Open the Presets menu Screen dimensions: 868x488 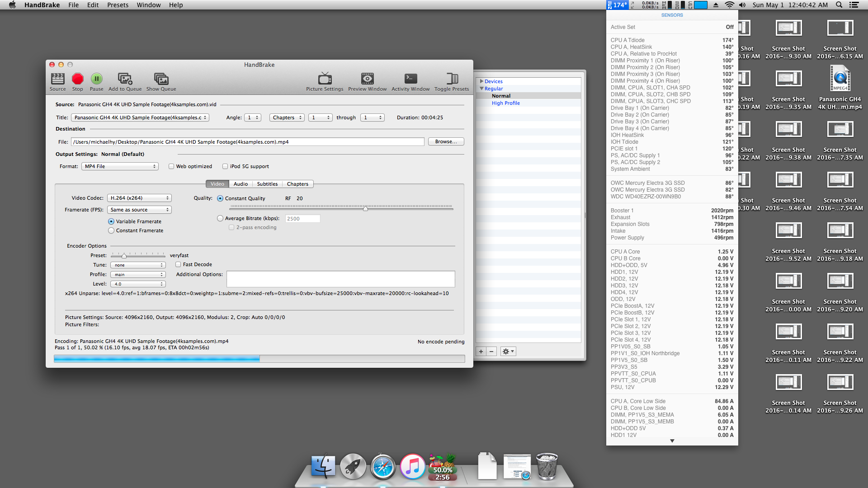(x=118, y=5)
